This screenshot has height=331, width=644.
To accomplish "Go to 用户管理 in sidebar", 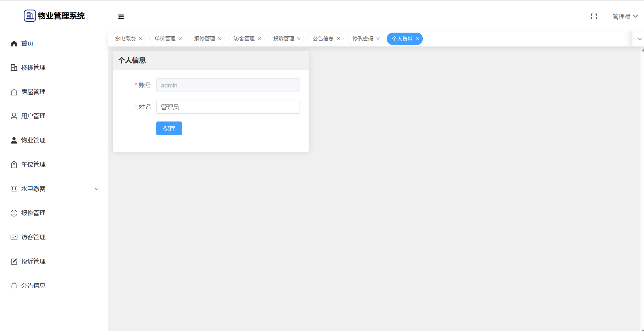I will pos(33,116).
